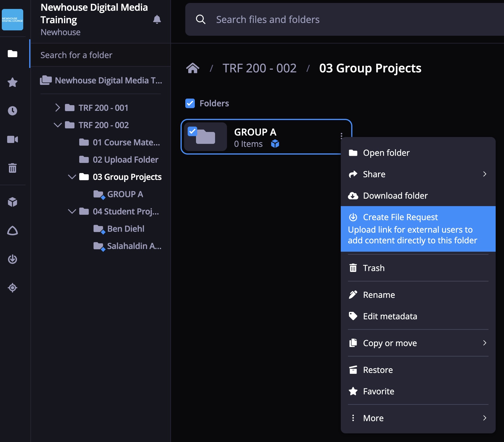Choose Rename in the context menu

418,295
